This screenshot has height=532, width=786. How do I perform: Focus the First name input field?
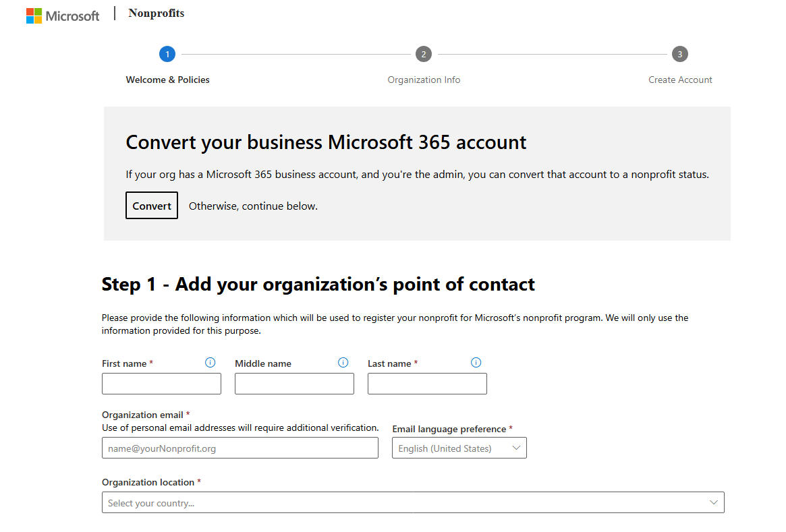[161, 384]
